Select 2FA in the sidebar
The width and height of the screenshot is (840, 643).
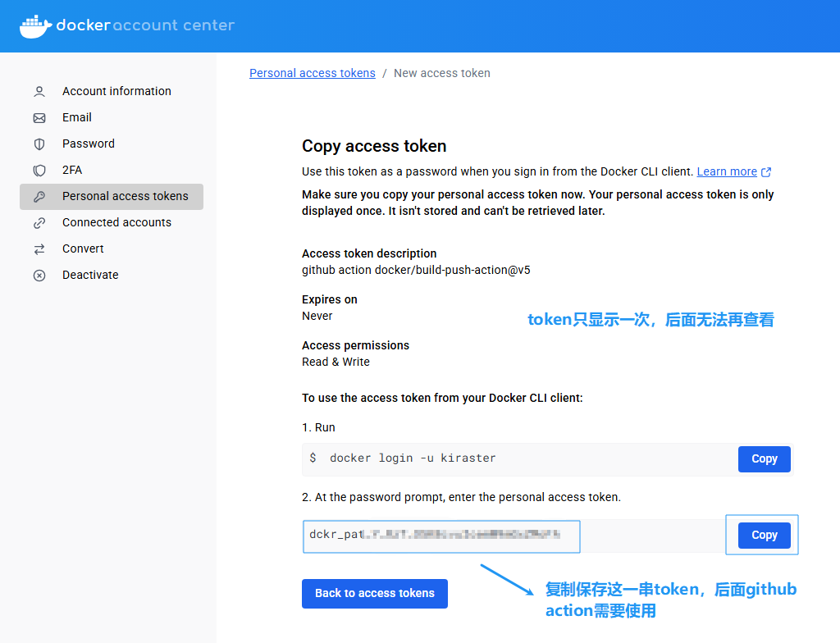pyautogui.click(x=112, y=170)
